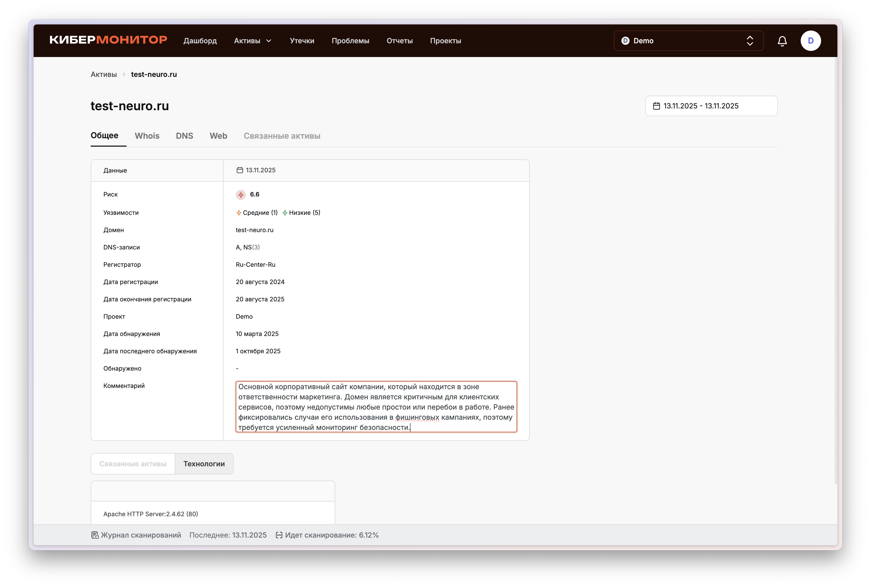Open Низкие (5) vulnerabilities link
The image size is (871, 588).
(304, 213)
